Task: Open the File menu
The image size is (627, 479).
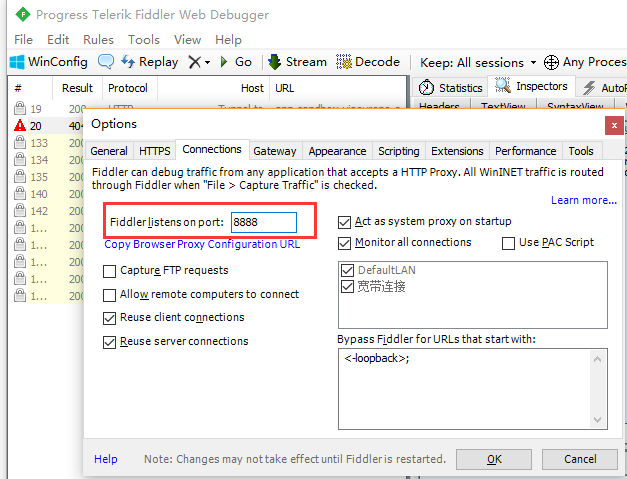Action: [23, 40]
